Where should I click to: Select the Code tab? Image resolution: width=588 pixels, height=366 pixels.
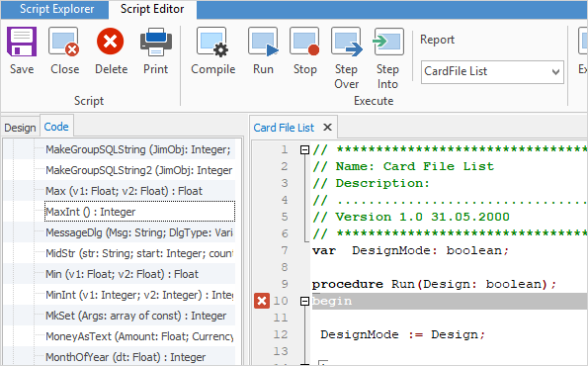pyautogui.click(x=56, y=127)
